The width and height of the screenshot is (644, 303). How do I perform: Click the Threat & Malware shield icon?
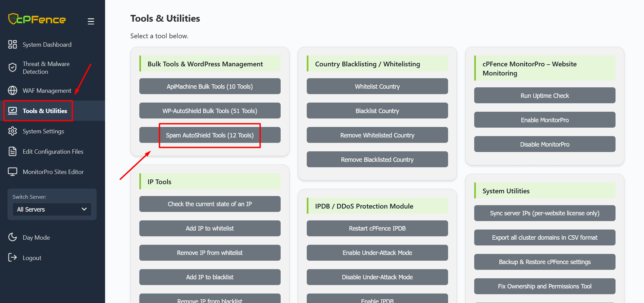pyautogui.click(x=13, y=68)
